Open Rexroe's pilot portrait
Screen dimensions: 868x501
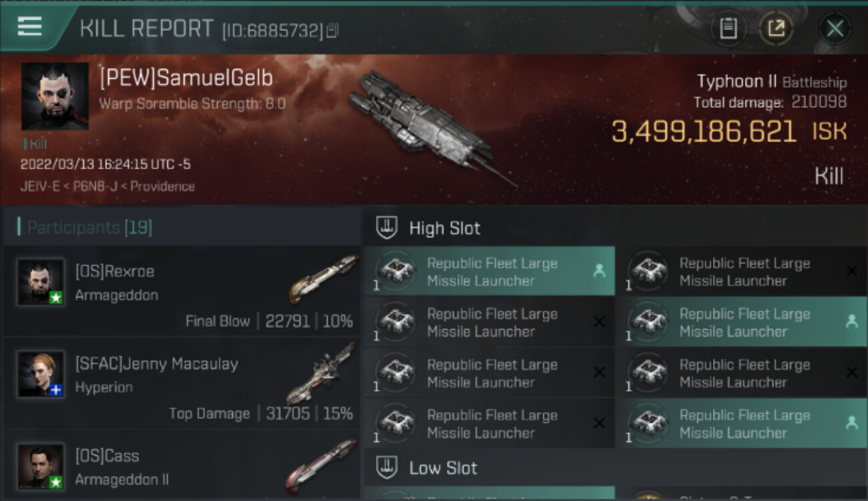41,282
